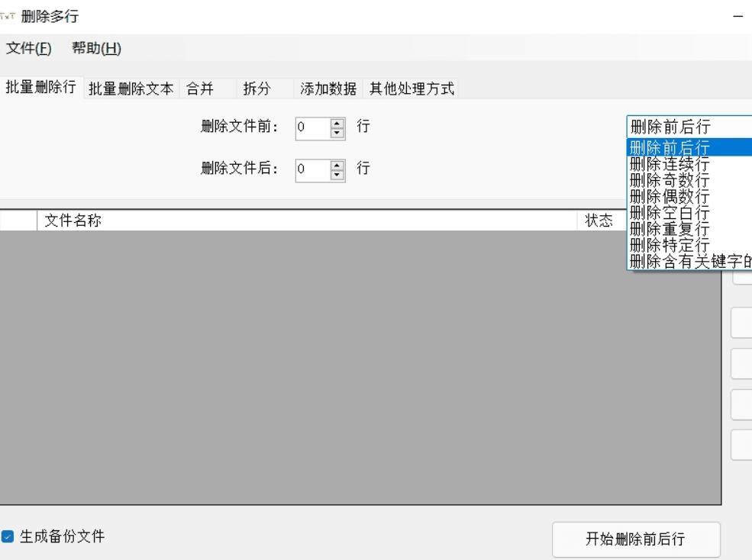Select 删除连续行 option

tap(689, 164)
